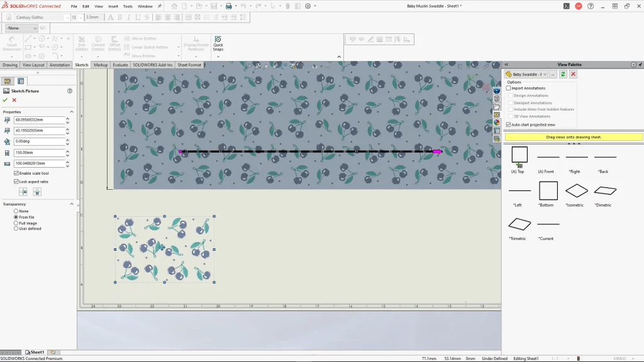Viewport: 644px width, 362px height.
Task: Clear all views with red X in View Palette
Action: (x=573, y=74)
